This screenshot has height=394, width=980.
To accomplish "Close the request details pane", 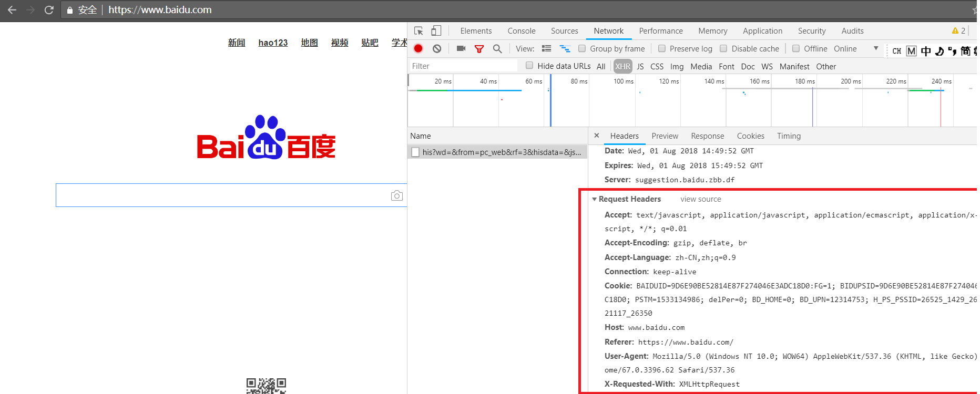I will pos(597,136).
